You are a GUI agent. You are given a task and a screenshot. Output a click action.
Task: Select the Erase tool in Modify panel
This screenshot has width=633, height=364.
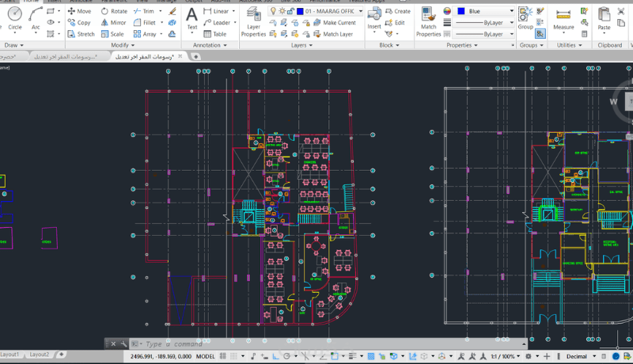tap(172, 11)
